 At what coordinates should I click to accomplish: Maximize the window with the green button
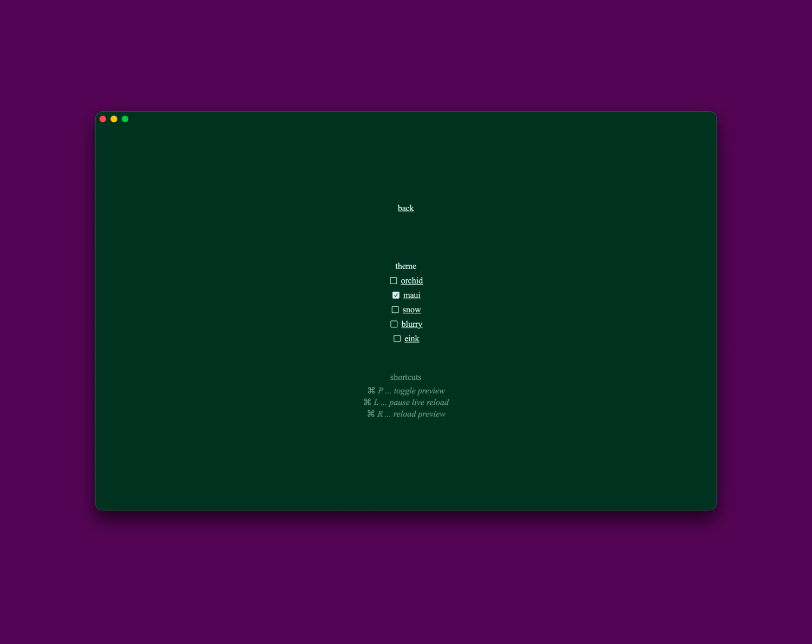tap(125, 119)
